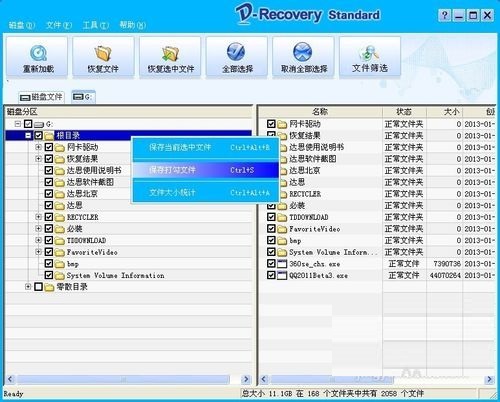
Task: Click the help question mark icon
Action: [x=444, y=15]
